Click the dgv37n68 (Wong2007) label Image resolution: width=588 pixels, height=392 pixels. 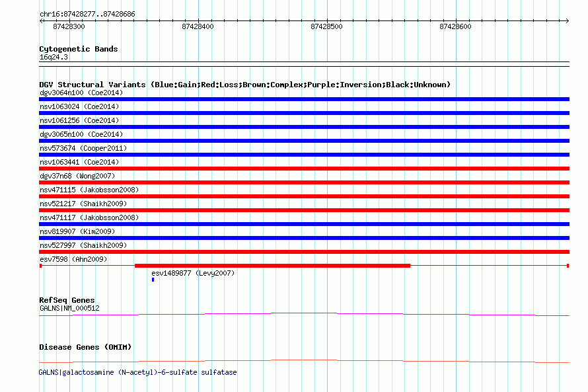[77, 176]
